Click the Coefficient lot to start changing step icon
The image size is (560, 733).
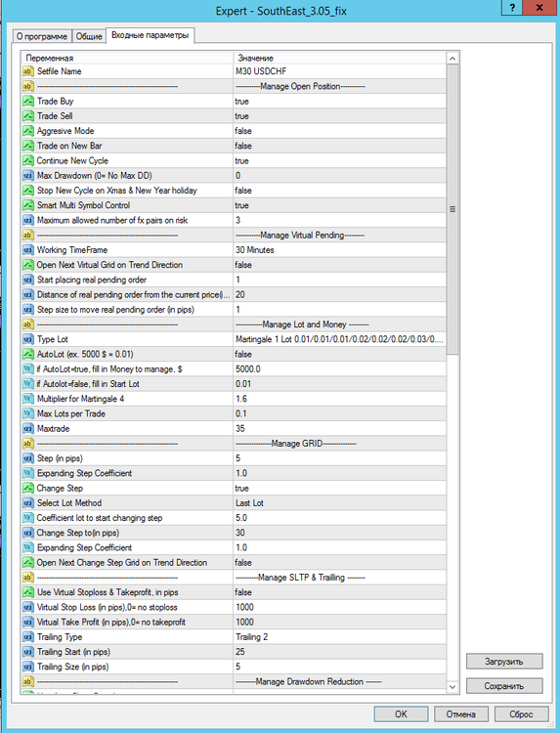[28, 518]
